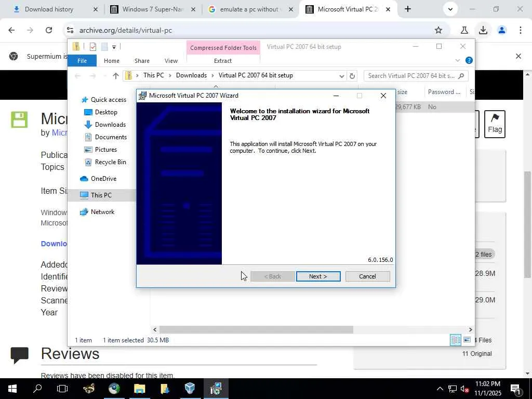The width and height of the screenshot is (532, 399).
Task: Close the Virtual PC 2007 Wizard dialog
Action: pyautogui.click(x=383, y=96)
